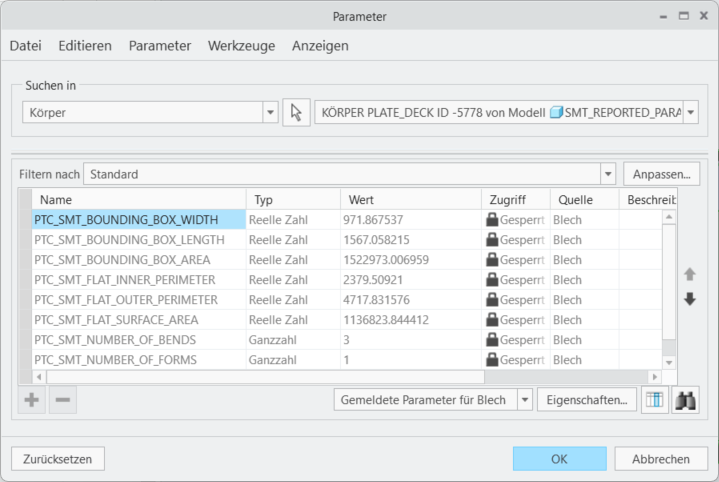Click the value 1136823.844412

pos(386,320)
